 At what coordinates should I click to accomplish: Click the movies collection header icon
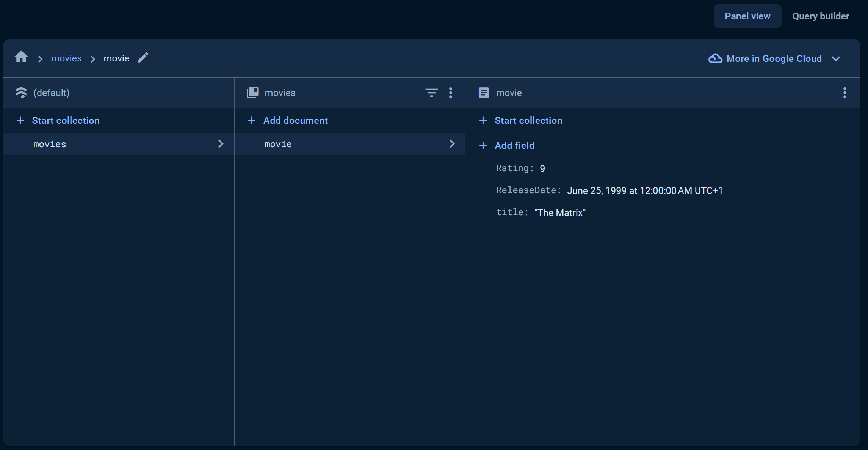click(252, 93)
